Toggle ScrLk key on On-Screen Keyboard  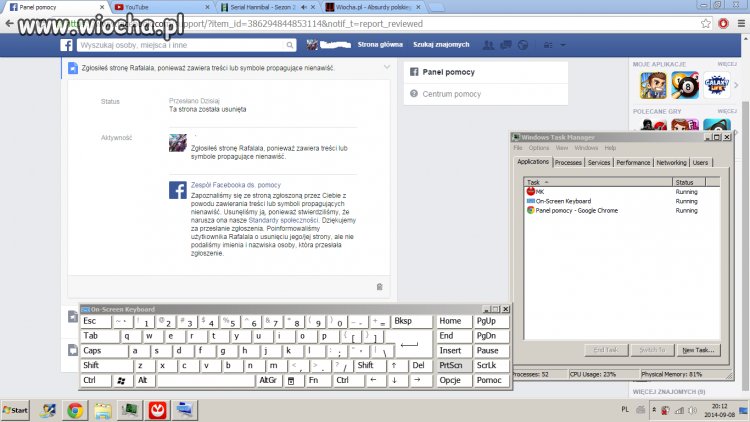491,366
